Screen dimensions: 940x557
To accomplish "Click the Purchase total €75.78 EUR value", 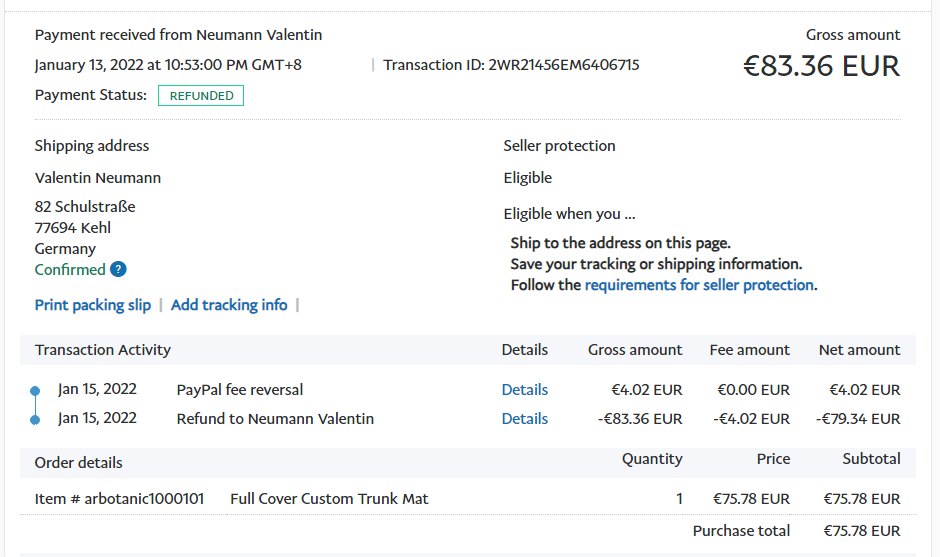I will (x=861, y=531).
